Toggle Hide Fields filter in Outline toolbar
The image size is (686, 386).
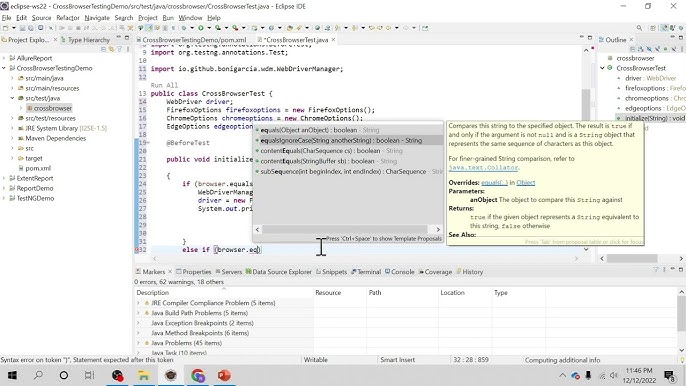(649, 49)
